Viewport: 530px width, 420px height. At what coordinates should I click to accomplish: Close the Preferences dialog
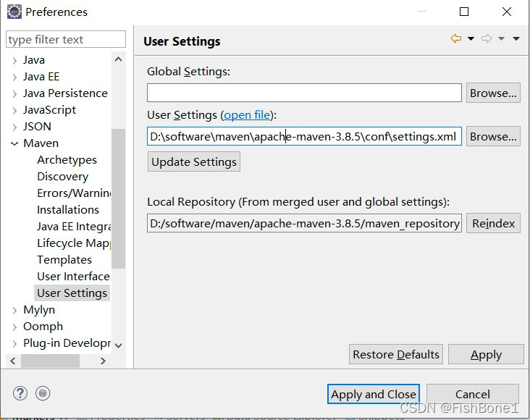pyautogui.click(x=507, y=12)
